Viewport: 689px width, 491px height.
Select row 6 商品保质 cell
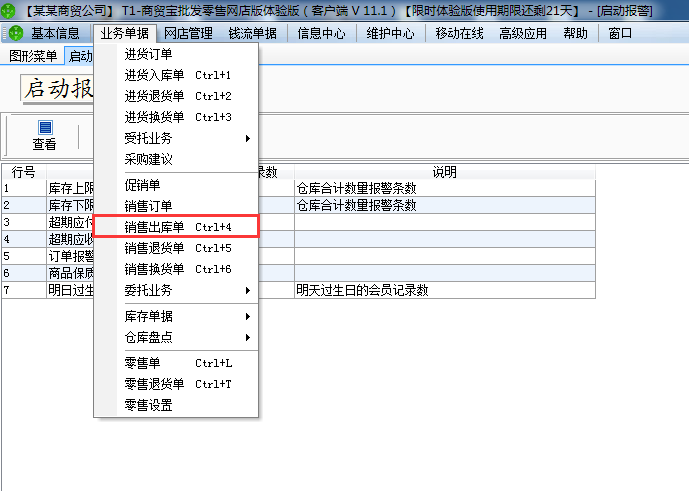coord(70,273)
